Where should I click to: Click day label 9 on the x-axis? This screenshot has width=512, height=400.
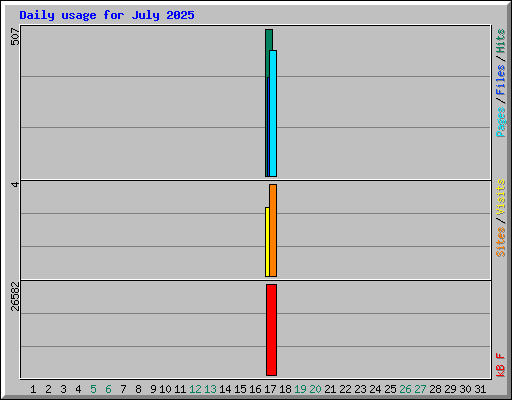tap(153, 389)
